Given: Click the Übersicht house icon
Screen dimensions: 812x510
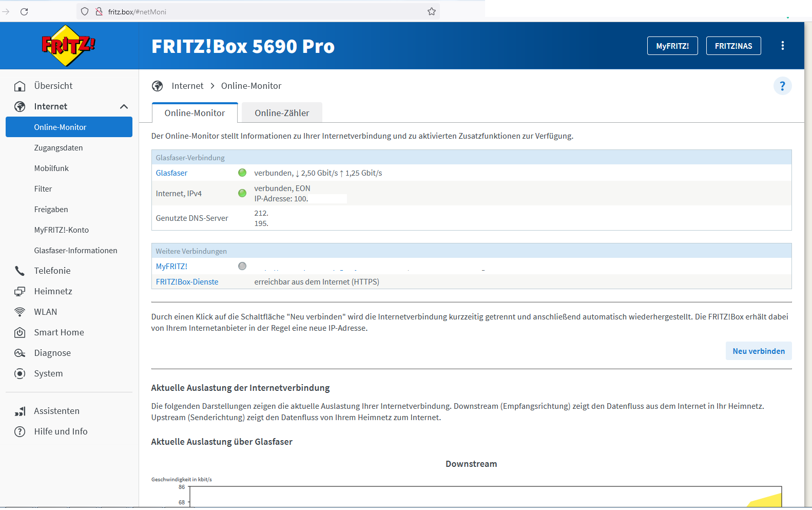Looking at the screenshot, I should point(20,86).
